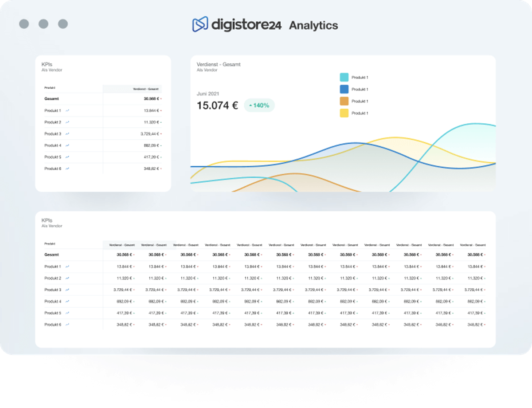Select the cyan legend swatch
This screenshot has height=408, width=532.
344,77
